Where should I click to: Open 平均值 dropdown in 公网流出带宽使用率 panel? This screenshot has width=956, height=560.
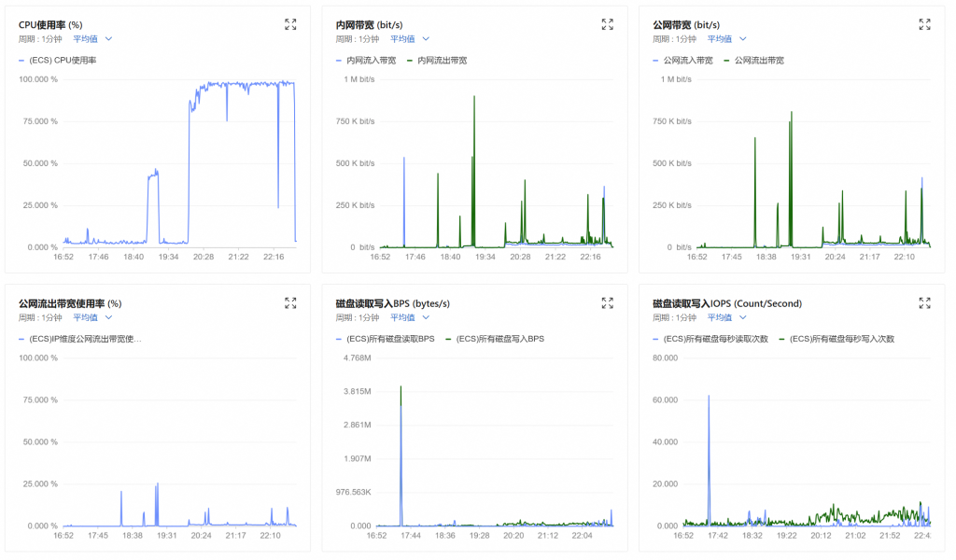[92, 318]
